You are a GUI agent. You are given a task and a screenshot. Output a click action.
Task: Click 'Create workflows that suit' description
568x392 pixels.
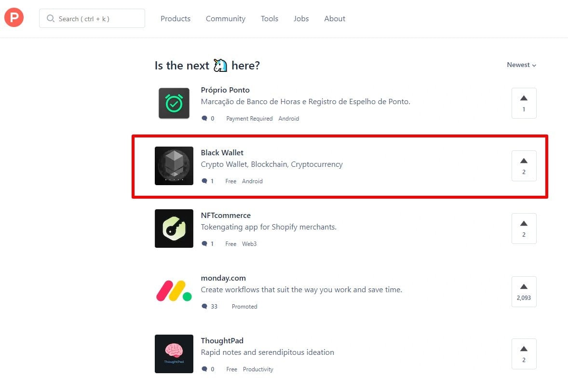pos(301,289)
